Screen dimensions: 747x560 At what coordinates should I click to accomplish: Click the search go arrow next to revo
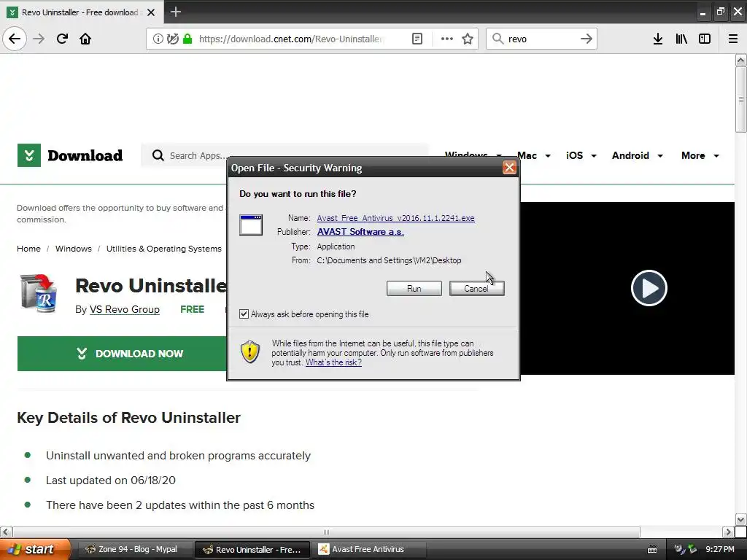[587, 39]
